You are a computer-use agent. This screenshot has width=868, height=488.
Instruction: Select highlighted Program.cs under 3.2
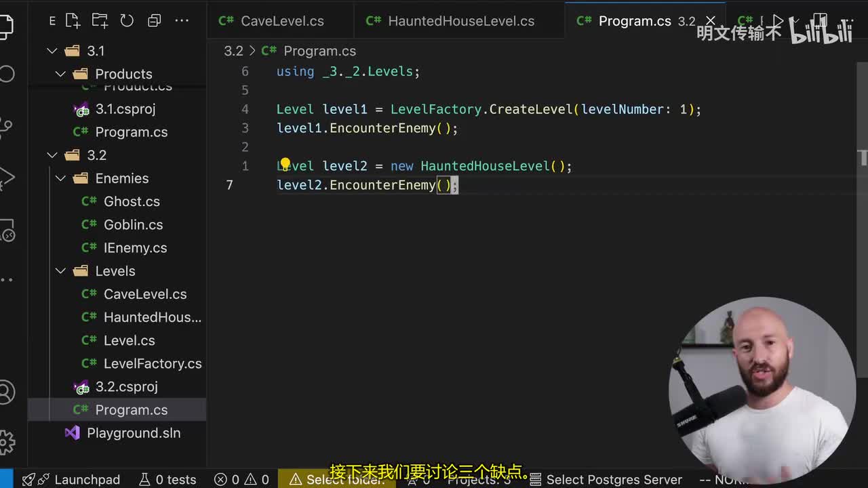[x=117, y=410]
